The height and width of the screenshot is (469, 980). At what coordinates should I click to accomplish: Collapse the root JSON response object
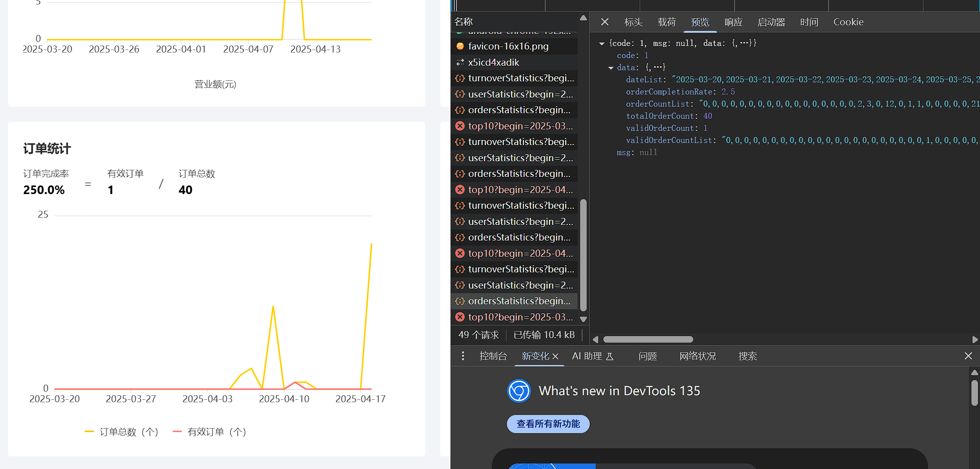click(x=602, y=43)
